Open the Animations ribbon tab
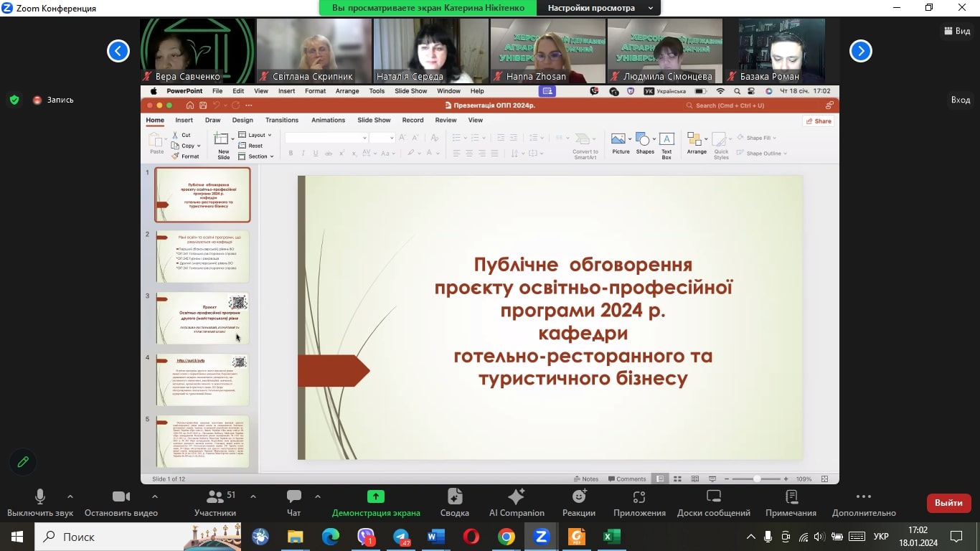Screen dimensions: 980x551 coord(328,120)
